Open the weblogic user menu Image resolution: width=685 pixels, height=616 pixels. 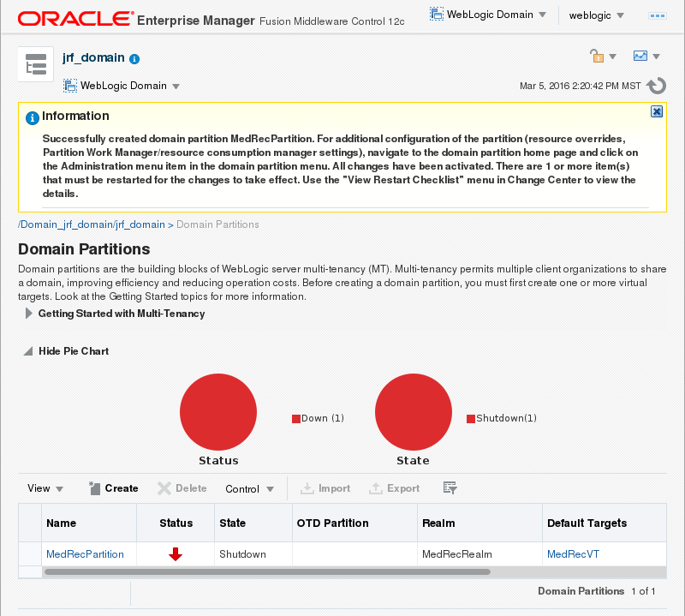pos(596,15)
